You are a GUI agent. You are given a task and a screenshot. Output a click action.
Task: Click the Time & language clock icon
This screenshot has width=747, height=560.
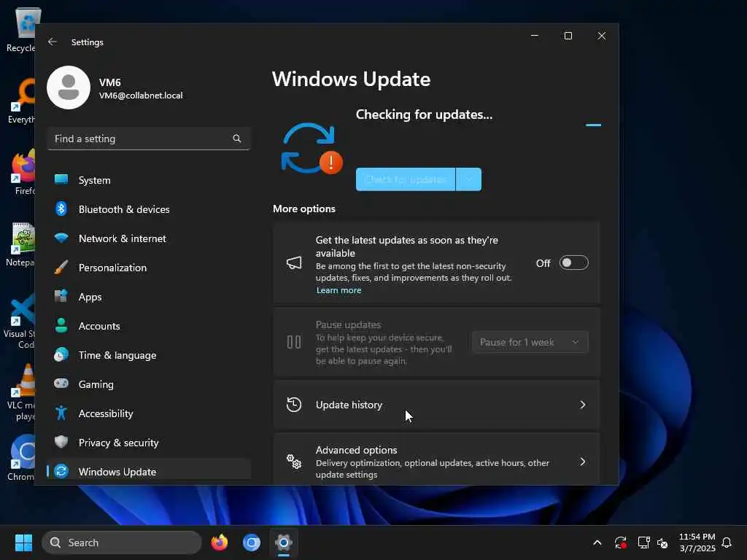point(61,355)
